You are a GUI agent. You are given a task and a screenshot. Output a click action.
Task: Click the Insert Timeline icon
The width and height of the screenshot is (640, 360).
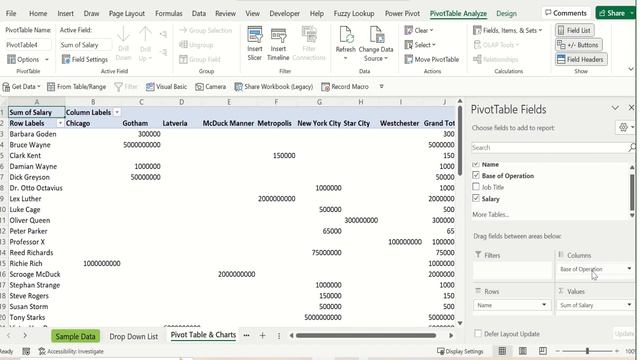278,35
